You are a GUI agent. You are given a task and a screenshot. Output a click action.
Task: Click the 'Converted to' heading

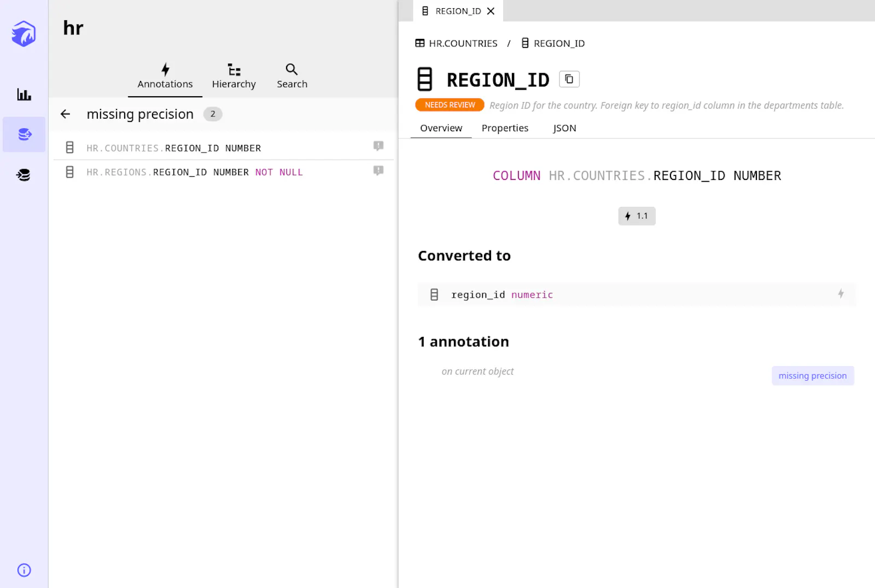464,255
